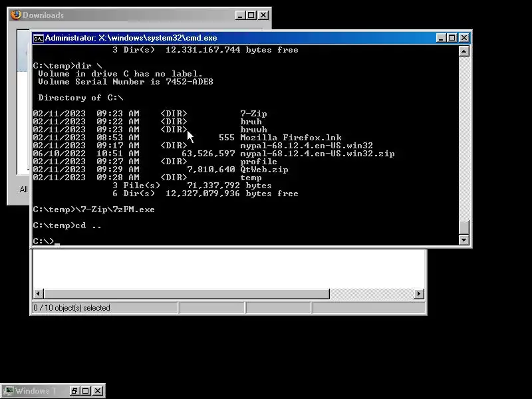532x399 pixels.
Task: Click the cmd.exe window title bar text
Action: [131, 38]
